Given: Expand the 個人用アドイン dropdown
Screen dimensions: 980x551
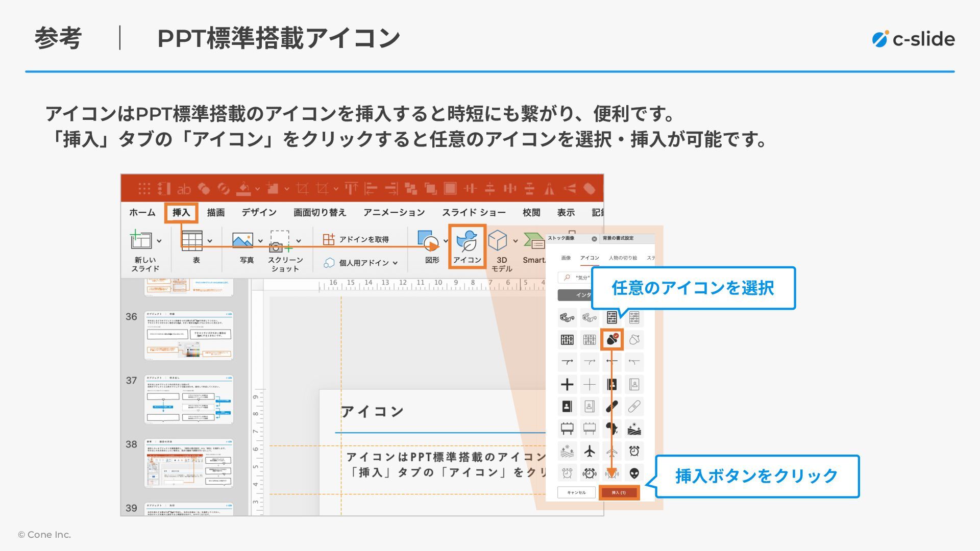Looking at the screenshot, I should click(x=396, y=263).
